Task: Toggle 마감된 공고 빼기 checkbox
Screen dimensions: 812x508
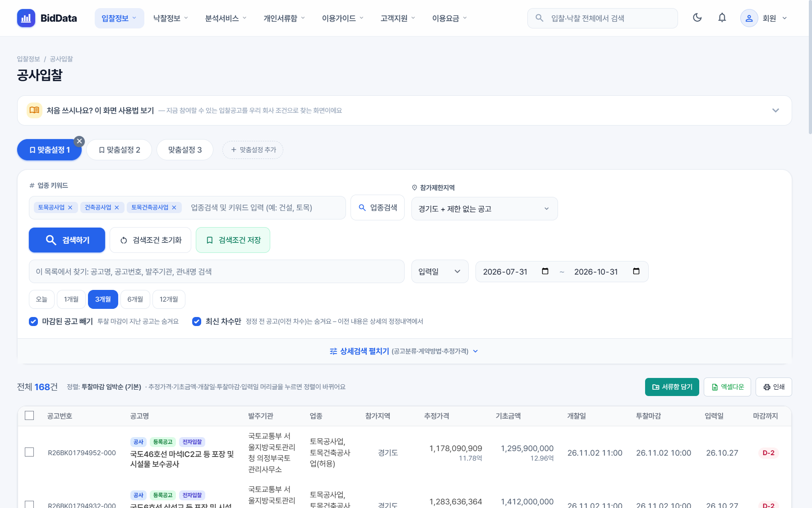Action: tap(33, 322)
